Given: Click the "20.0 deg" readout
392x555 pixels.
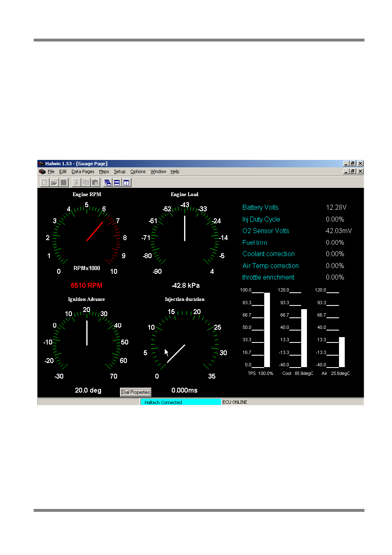Looking at the screenshot, I should 88,390.
